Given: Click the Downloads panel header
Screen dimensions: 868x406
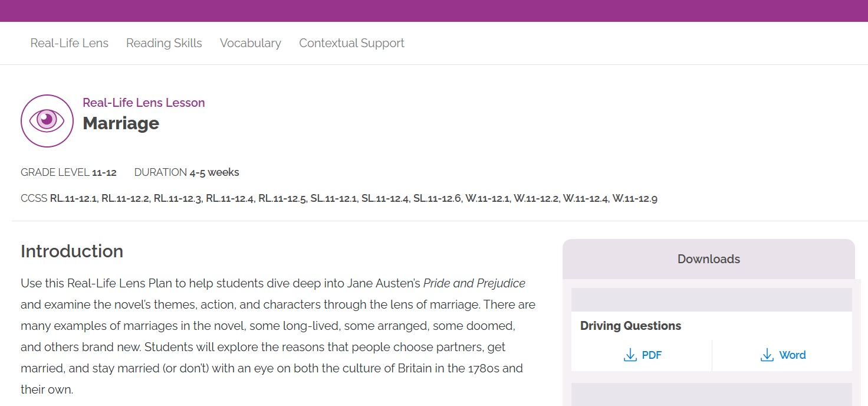Looking at the screenshot, I should (708, 259).
